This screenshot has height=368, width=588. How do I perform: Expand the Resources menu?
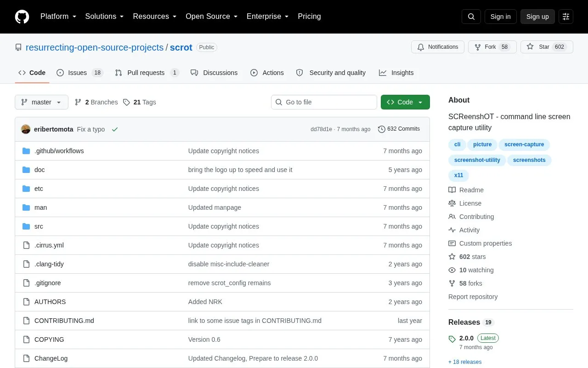click(x=155, y=17)
